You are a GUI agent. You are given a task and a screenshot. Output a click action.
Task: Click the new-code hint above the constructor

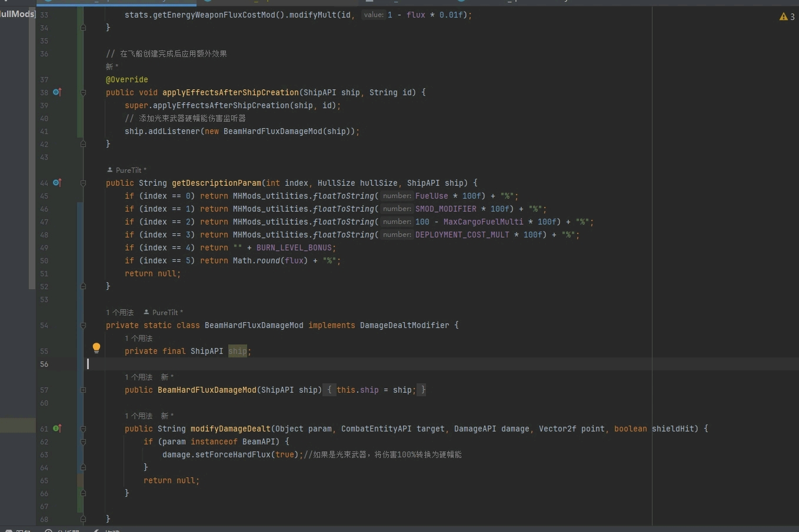[168, 377]
